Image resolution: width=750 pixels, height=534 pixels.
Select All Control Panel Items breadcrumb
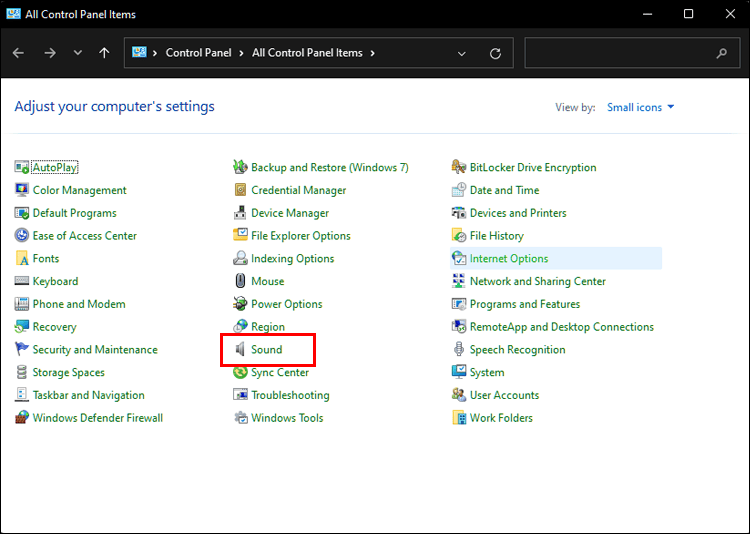click(x=307, y=53)
